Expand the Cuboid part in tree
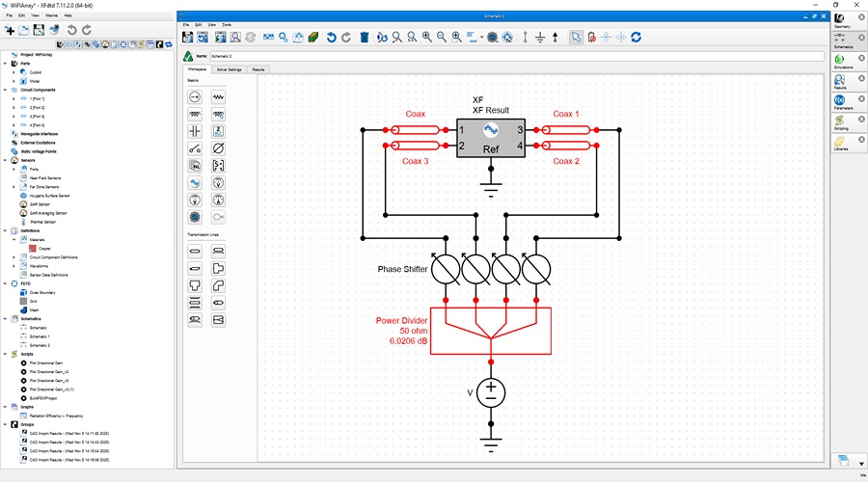This screenshot has width=868, height=482. pos(14,72)
